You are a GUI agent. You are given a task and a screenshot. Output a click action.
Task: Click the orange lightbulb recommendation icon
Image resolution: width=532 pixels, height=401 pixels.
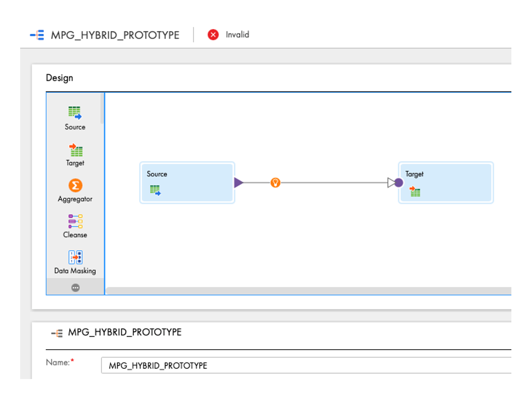tap(275, 183)
